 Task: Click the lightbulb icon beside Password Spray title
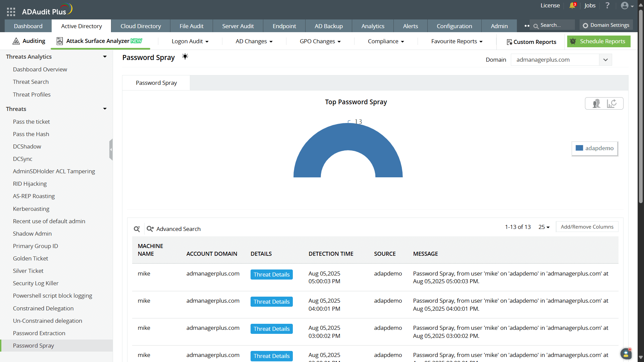pos(185,57)
